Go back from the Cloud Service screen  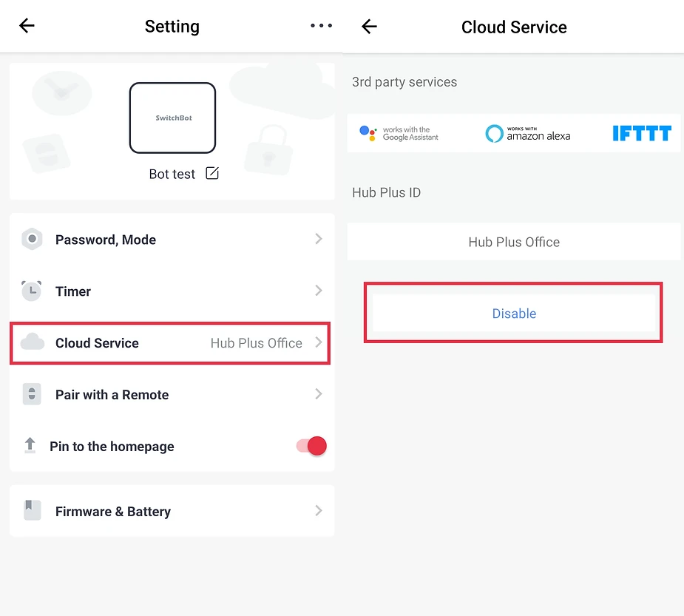(369, 26)
